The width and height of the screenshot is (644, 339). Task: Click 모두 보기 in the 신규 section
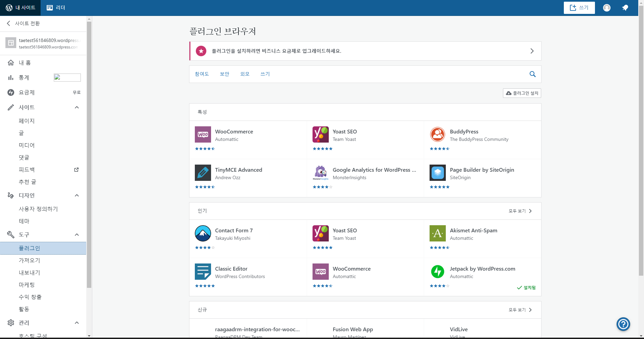pyautogui.click(x=520, y=310)
